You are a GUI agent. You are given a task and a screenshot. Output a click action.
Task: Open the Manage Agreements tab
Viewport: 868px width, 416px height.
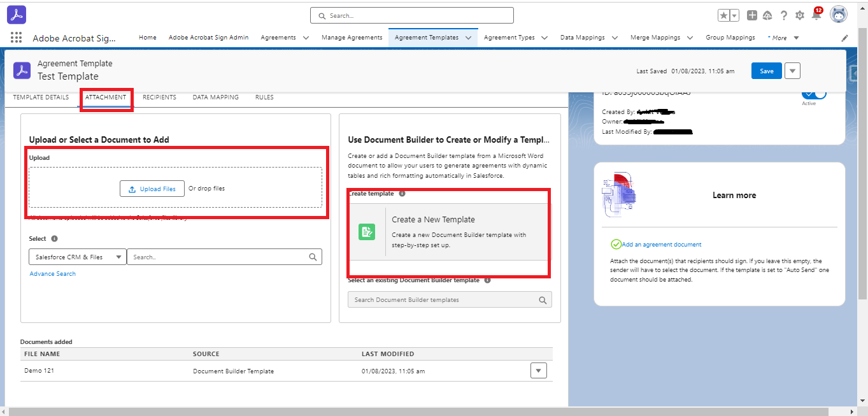click(352, 38)
